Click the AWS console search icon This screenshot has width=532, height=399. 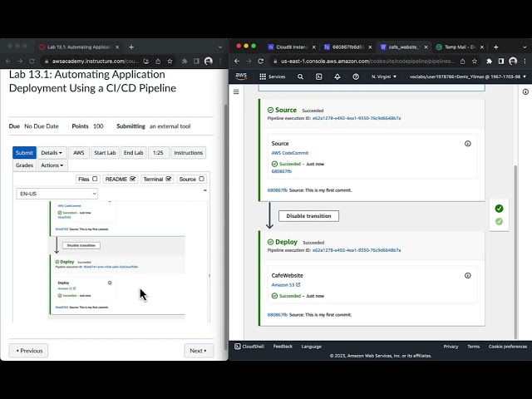(x=300, y=76)
